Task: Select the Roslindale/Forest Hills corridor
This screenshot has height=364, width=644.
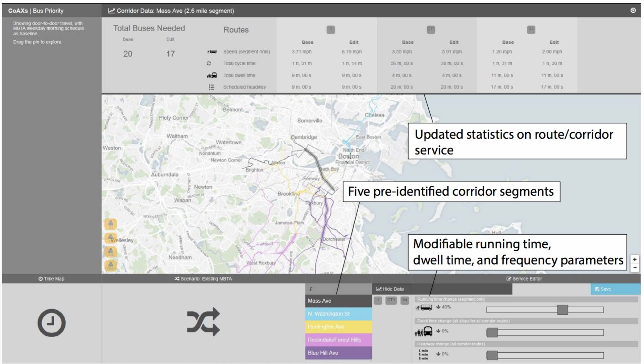Action: point(338,340)
